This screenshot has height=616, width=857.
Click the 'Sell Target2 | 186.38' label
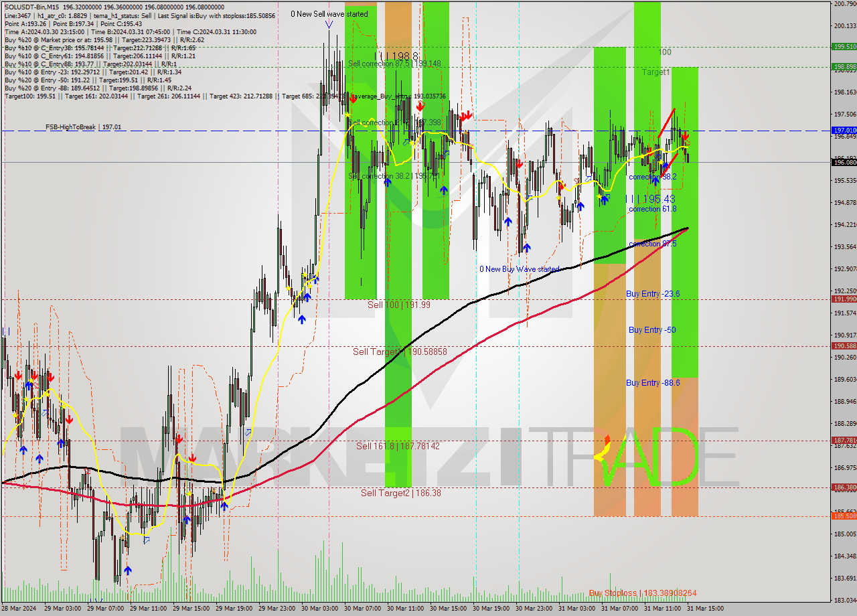click(x=400, y=493)
